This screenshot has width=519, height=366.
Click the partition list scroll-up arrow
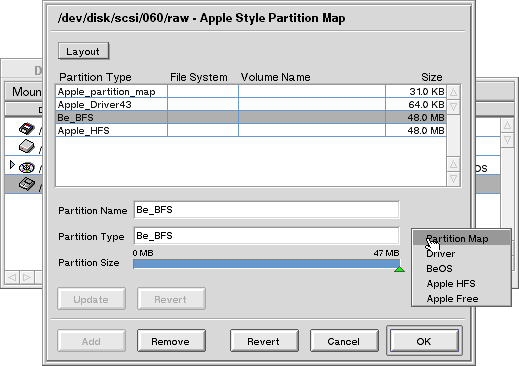point(453,92)
